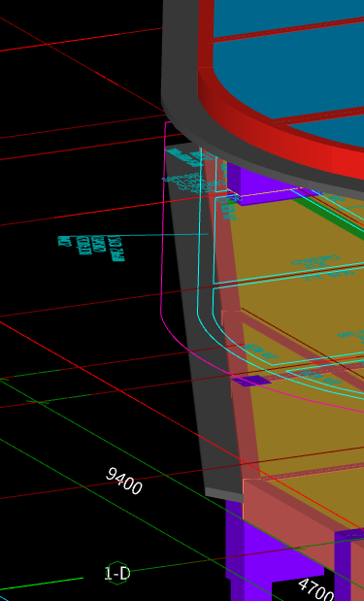Select the 9400 dimension label
Image resolution: width=364 pixels, height=601 pixels.
click(124, 481)
